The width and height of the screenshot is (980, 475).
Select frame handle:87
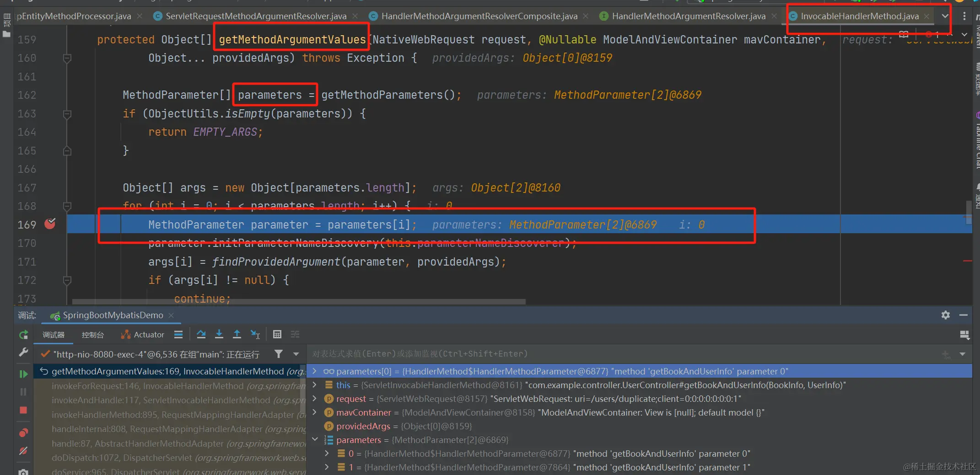click(169, 443)
